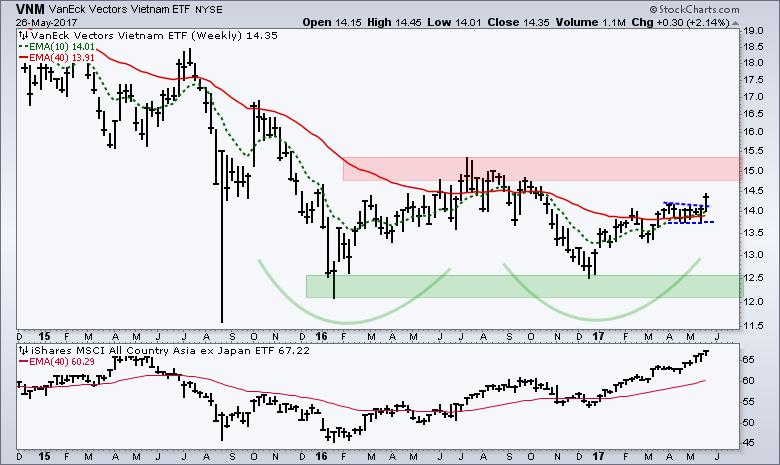
Task: Click the green support zone rectangle
Action: 524,286
